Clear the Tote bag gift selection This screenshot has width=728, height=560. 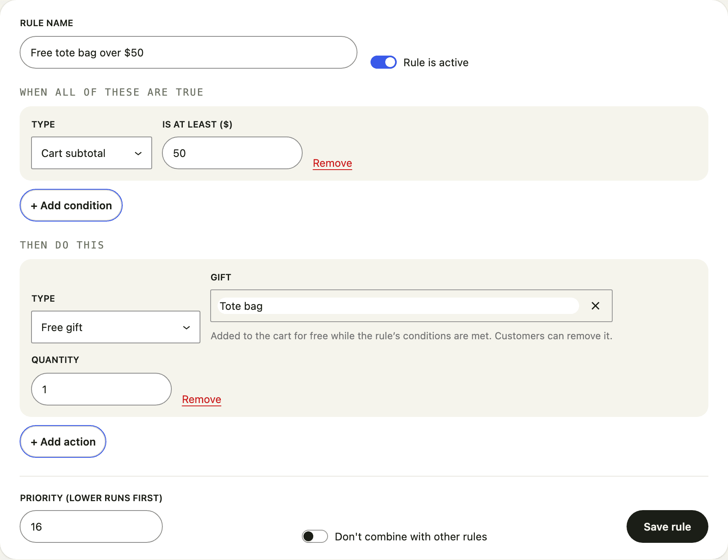coord(595,306)
